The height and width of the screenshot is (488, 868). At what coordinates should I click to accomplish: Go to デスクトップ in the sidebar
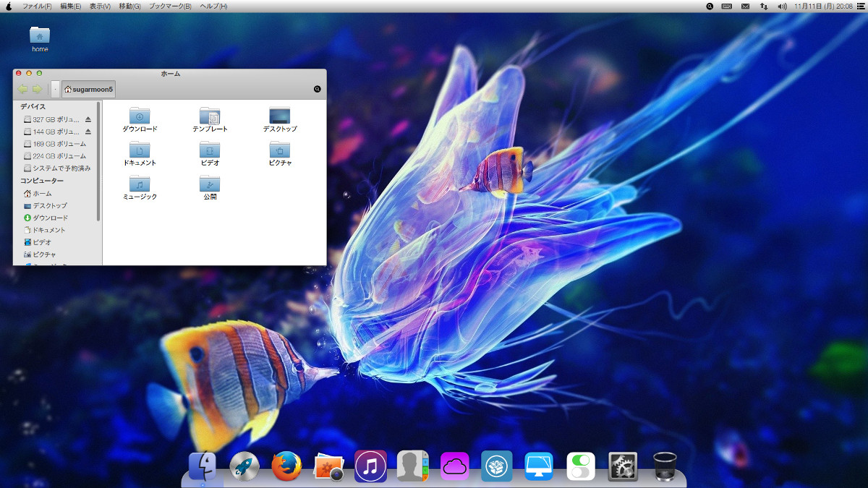[x=45, y=206]
